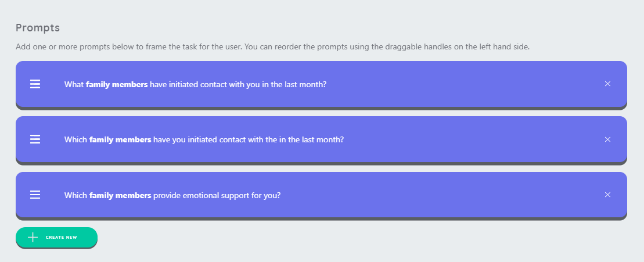Viewport: 644px width, 262px height.
Task: Click 'initiated contact with the' in second prompt
Action: click(x=229, y=140)
